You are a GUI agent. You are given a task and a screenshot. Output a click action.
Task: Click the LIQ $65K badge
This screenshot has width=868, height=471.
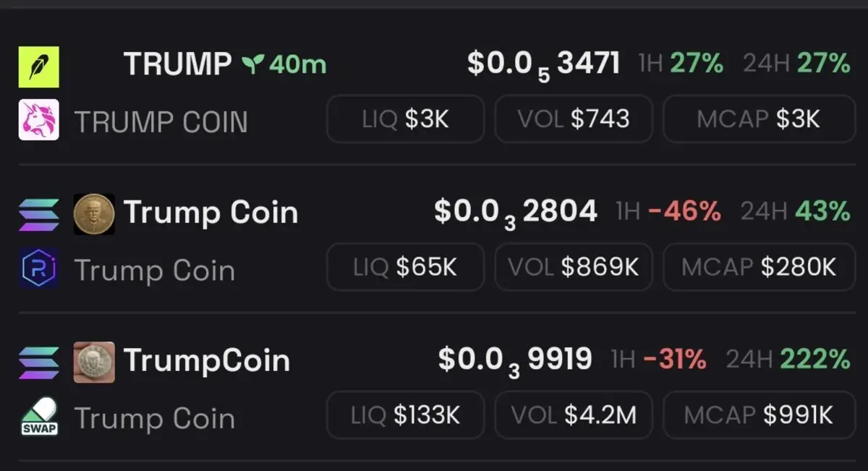(x=405, y=267)
